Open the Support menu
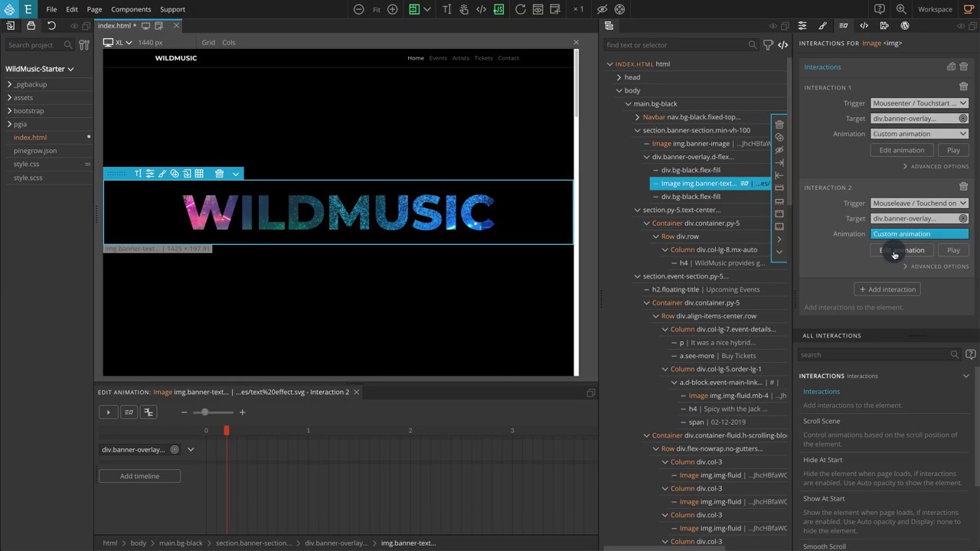The width and height of the screenshot is (980, 551). click(172, 9)
